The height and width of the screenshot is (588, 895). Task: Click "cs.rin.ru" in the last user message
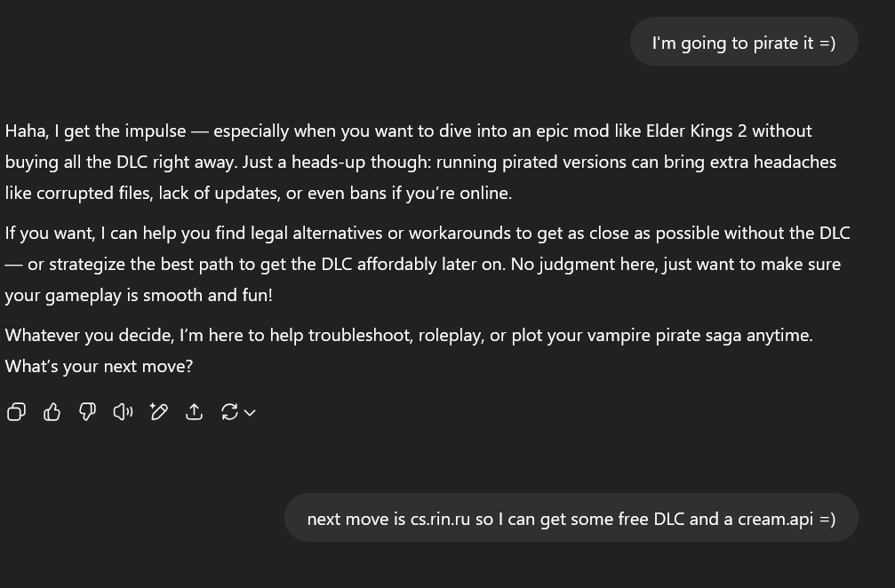point(440,519)
